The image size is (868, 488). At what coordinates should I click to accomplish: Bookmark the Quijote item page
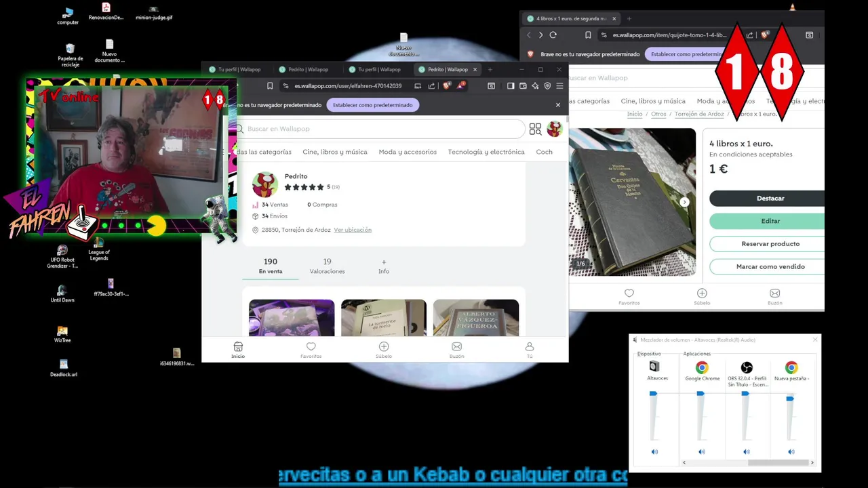pyautogui.click(x=588, y=35)
